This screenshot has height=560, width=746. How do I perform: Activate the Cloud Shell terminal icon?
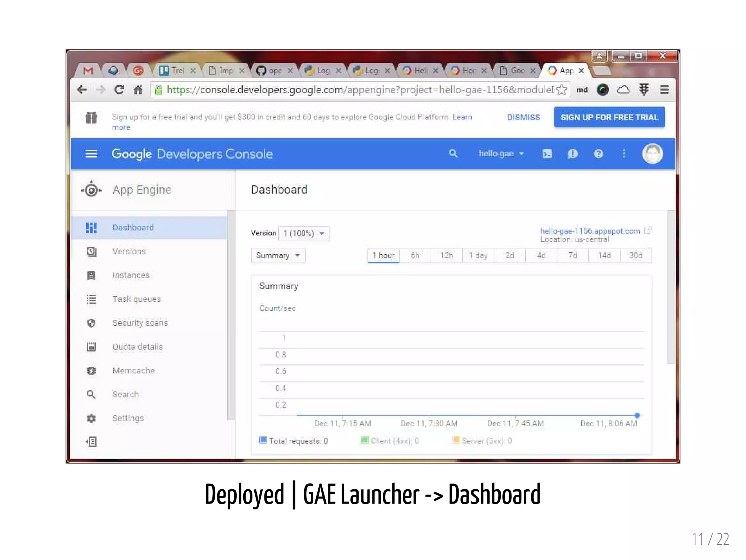547,154
